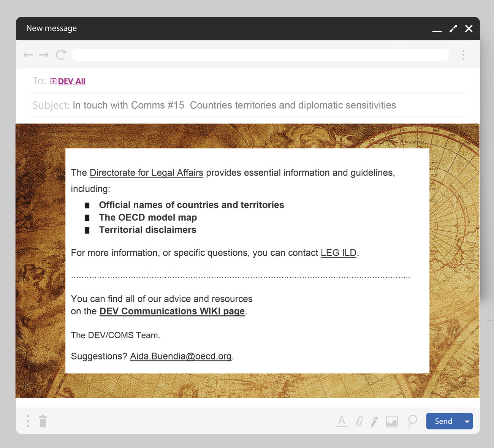Click the insert image icon
The width and height of the screenshot is (494, 448).
tap(392, 421)
